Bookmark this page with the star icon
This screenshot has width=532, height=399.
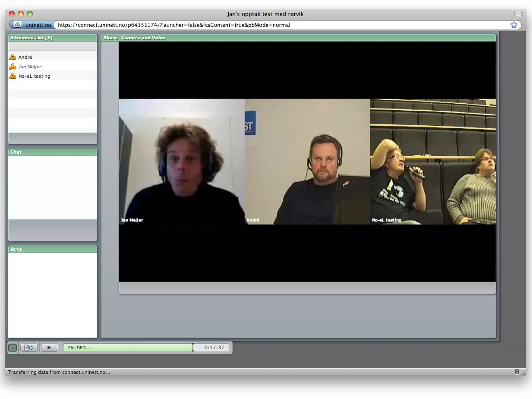[x=514, y=25]
